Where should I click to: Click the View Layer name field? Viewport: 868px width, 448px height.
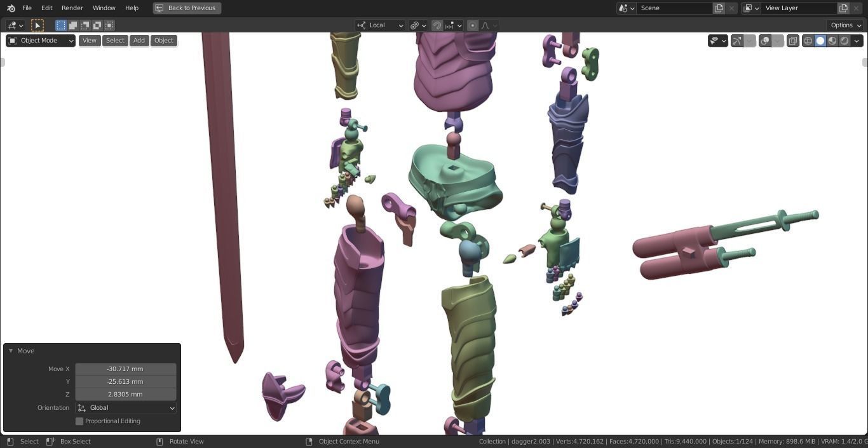click(x=799, y=8)
